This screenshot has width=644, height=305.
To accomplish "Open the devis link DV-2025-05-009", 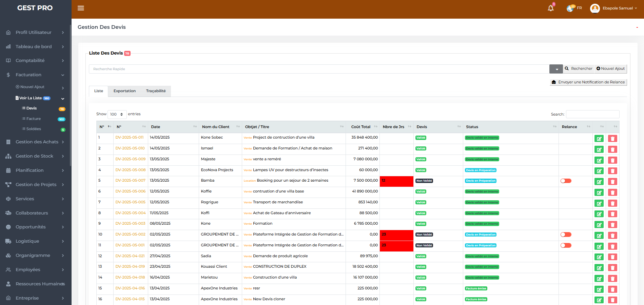I will tap(131, 159).
